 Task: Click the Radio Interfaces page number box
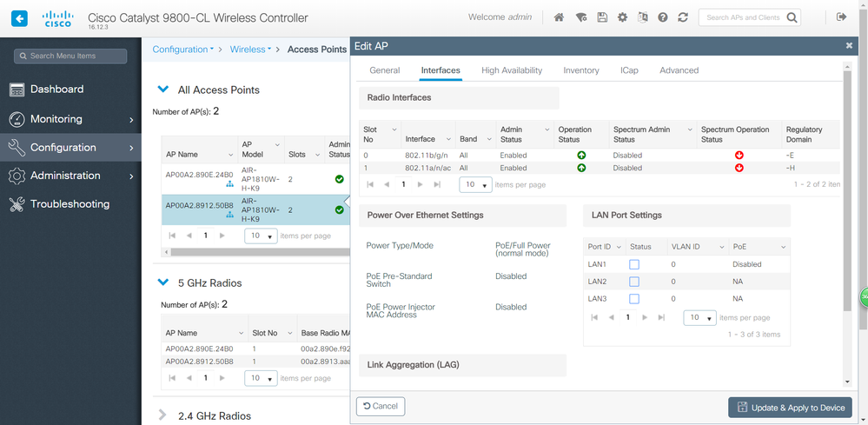(403, 185)
